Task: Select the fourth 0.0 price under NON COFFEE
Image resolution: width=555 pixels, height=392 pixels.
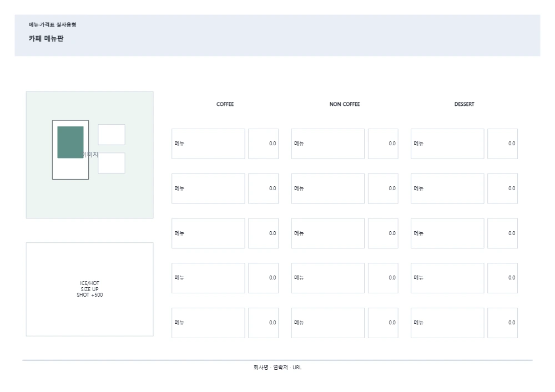Action: (x=383, y=278)
